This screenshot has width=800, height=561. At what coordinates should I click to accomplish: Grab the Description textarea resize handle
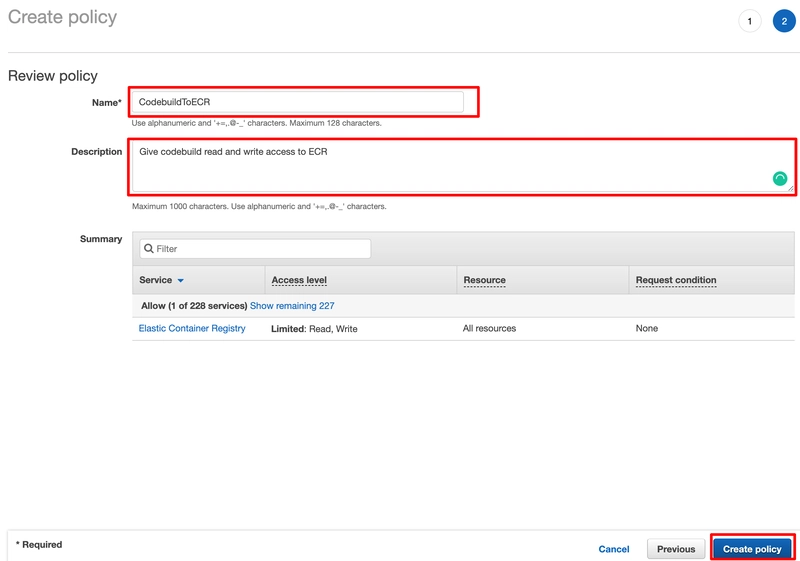tap(790, 187)
